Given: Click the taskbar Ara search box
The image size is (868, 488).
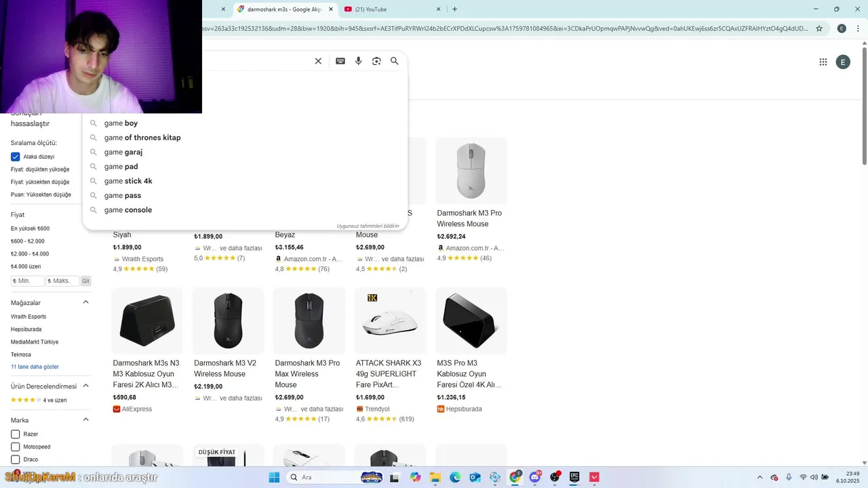Looking at the screenshot, I should pos(334,477).
